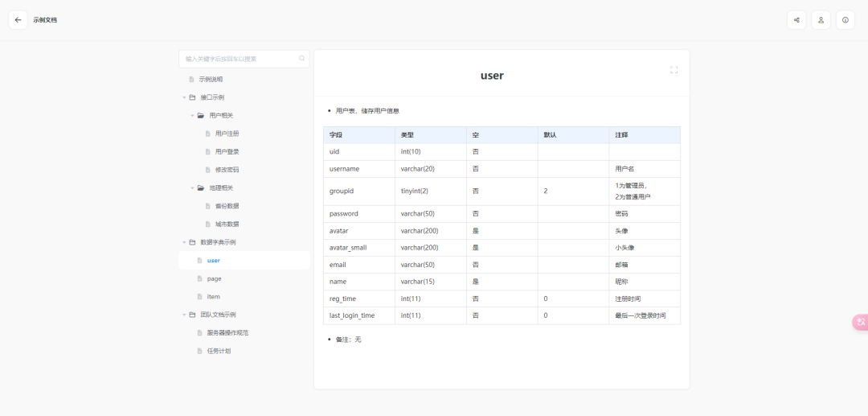Click the back arrow button

(x=18, y=20)
